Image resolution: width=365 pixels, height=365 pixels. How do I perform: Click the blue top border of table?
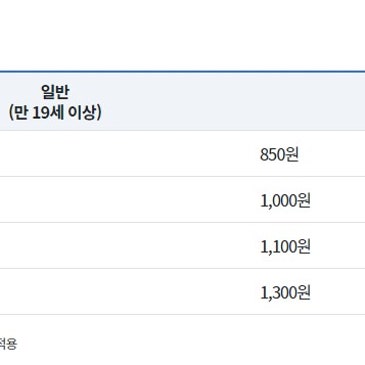click(182, 72)
